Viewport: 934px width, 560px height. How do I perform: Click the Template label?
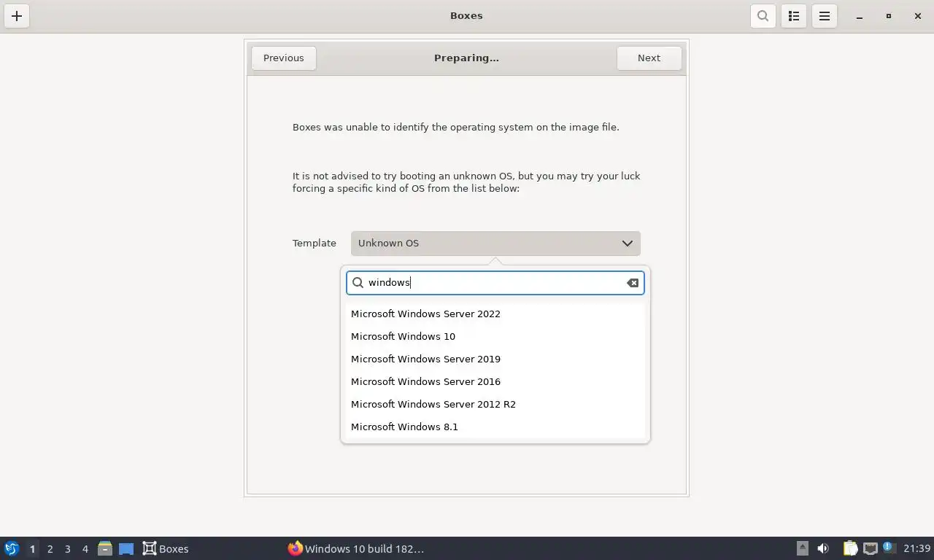coord(314,244)
